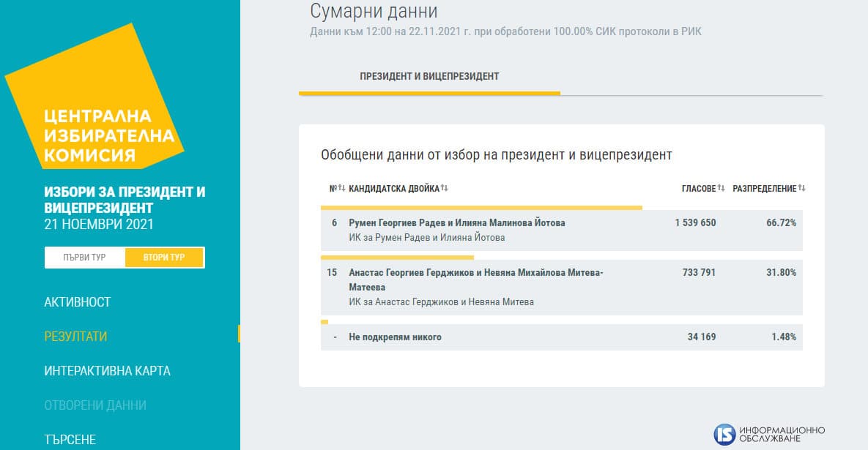Click sort arrows next to Разпределение

tap(801, 189)
